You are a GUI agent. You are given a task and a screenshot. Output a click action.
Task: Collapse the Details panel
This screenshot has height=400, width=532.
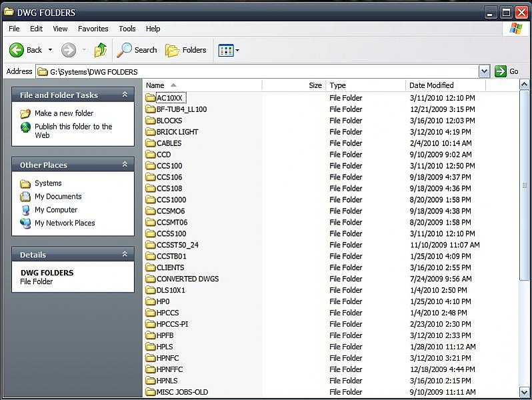pyautogui.click(x=125, y=254)
